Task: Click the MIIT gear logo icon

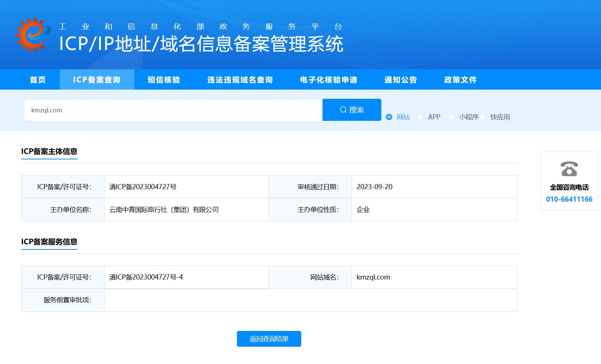Action: coord(33,35)
